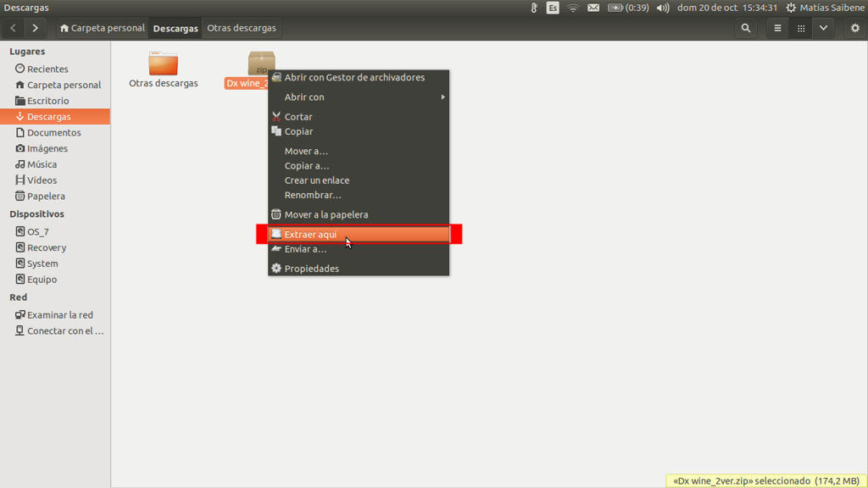Choose Cortar from context menu
The image size is (868, 488).
[359, 117]
